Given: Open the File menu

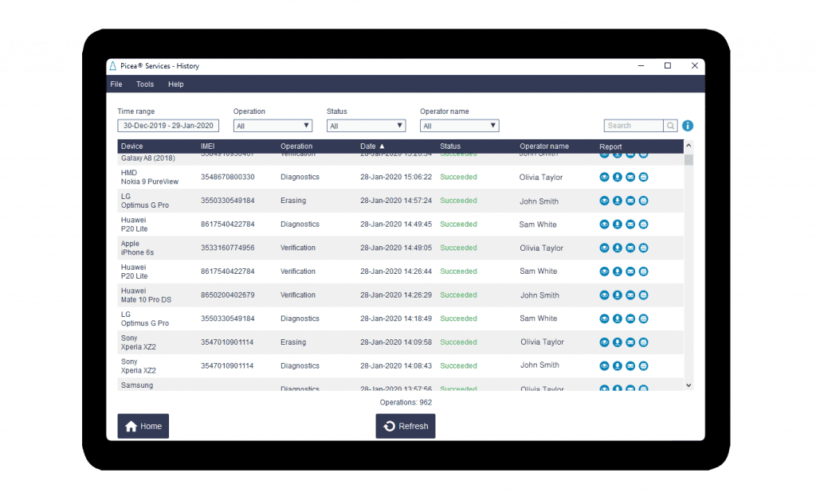Looking at the screenshot, I should pos(116,84).
